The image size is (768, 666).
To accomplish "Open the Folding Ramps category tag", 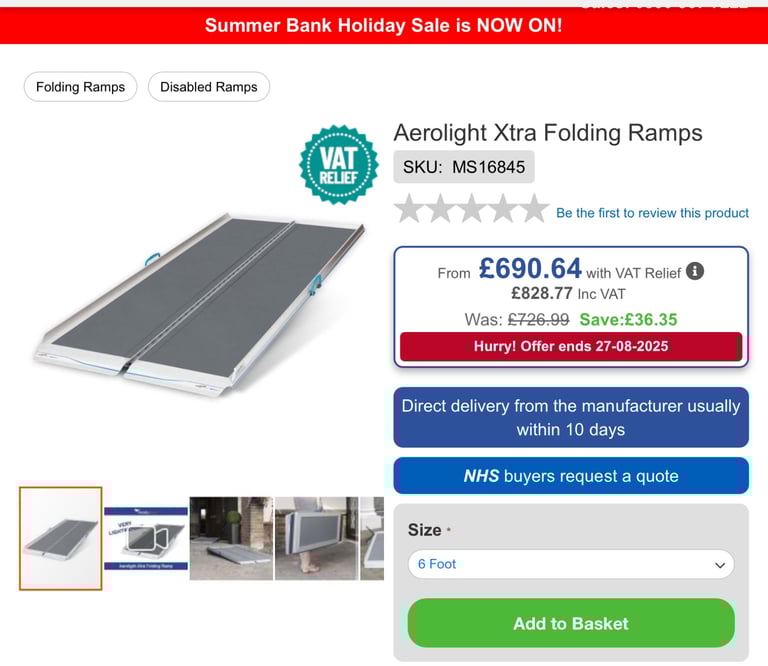I will pyautogui.click(x=80, y=87).
